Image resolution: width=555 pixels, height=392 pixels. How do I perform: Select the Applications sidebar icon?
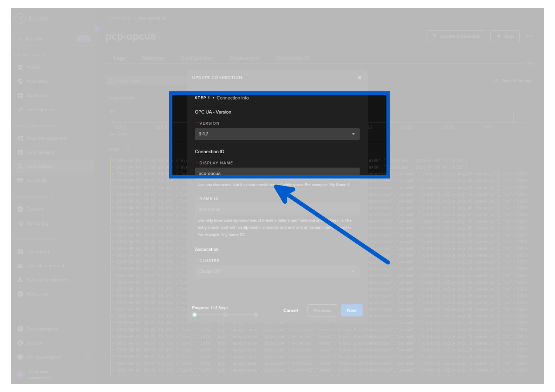(20, 96)
